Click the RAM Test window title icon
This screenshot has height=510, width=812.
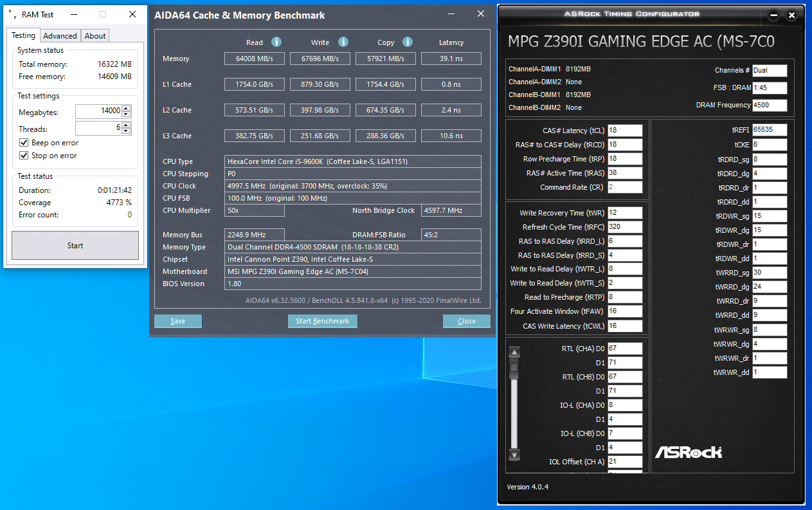(13, 14)
